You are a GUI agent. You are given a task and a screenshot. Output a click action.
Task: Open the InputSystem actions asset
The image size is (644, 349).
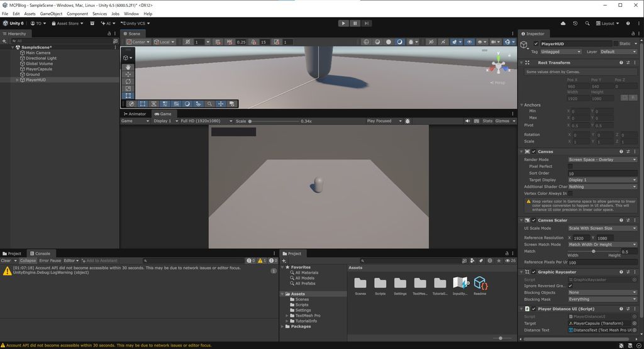coord(460,285)
